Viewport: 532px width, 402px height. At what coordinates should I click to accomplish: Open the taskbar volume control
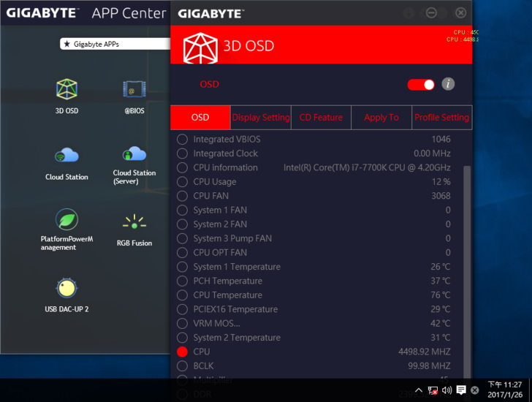447,390
